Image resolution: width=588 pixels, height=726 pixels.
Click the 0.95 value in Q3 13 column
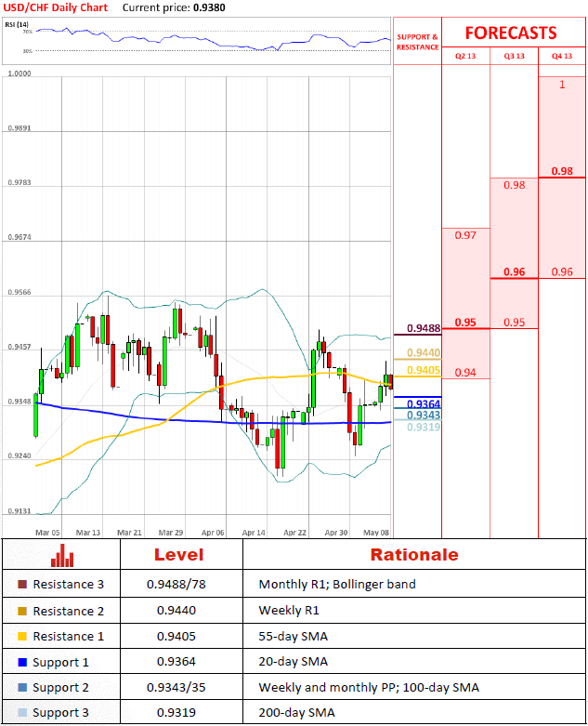point(515,323)
